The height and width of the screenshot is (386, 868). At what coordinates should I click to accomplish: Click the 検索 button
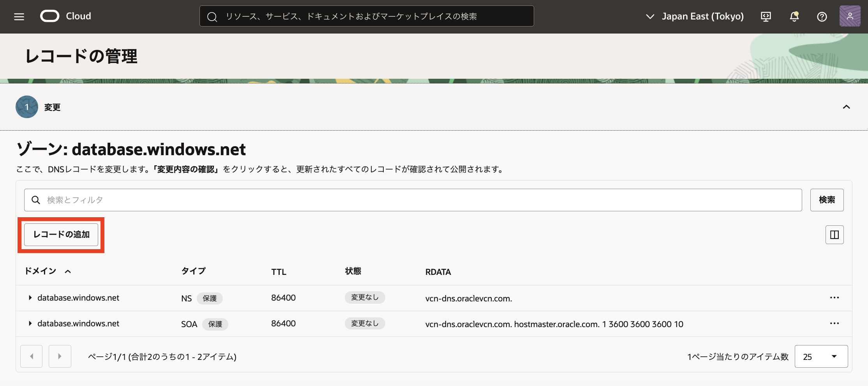click(x=827, y=200)
